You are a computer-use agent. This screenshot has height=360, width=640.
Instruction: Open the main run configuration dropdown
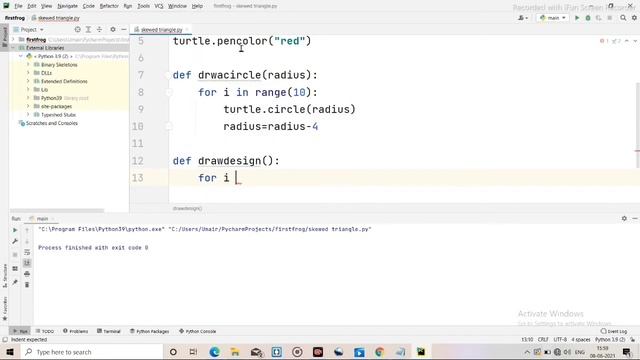tap(553, 18)
